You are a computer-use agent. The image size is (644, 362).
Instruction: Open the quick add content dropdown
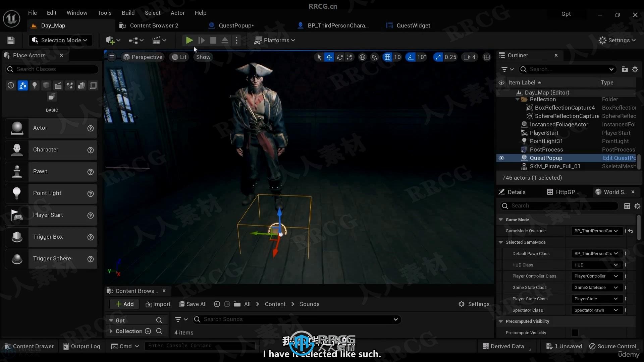[x=113, y=40]
